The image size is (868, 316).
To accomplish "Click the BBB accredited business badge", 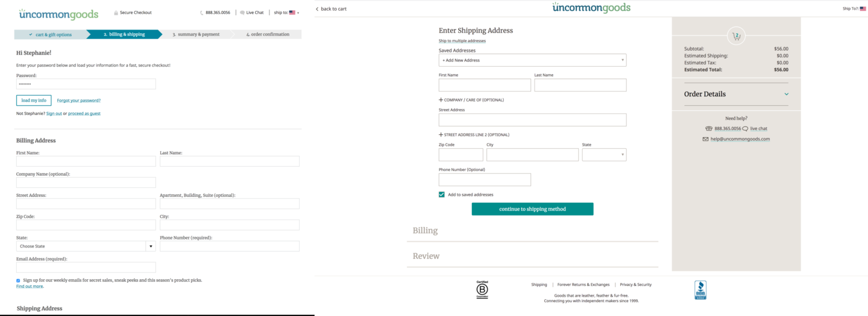I will coord(700,290).
